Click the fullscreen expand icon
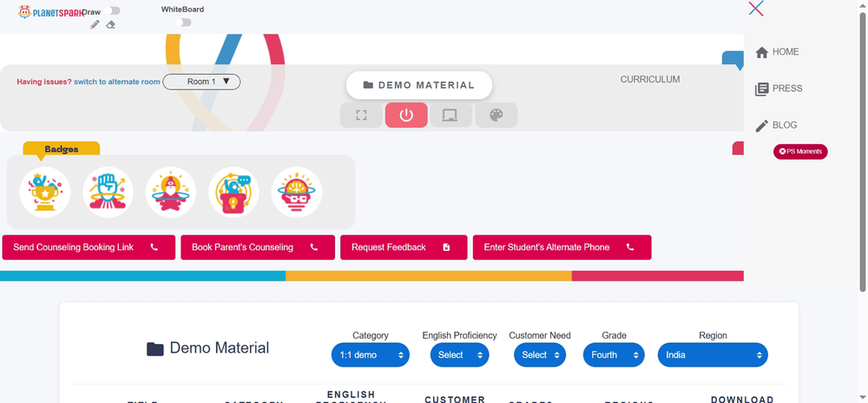Image resolution: width=868 pixels, height=403 pixels. tap(361, 116)
